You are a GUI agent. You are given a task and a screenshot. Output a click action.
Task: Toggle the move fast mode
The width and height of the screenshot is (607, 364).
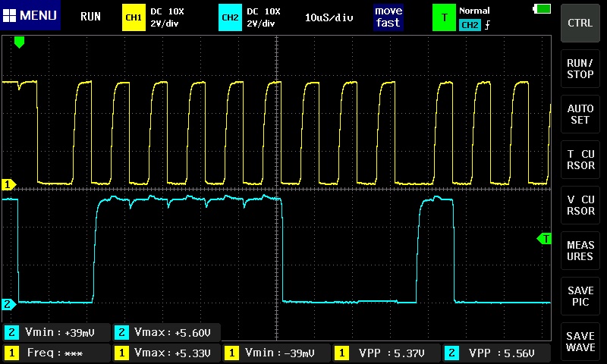click(388, 17)
